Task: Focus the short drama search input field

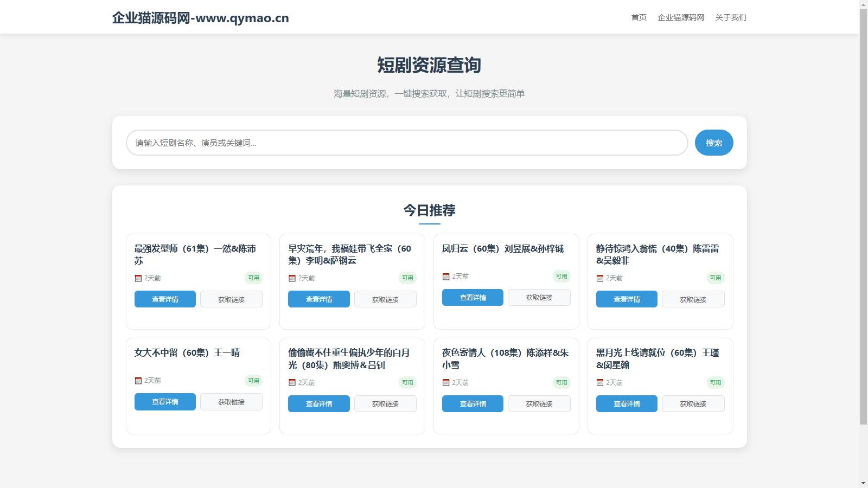Action: (407, 143)
